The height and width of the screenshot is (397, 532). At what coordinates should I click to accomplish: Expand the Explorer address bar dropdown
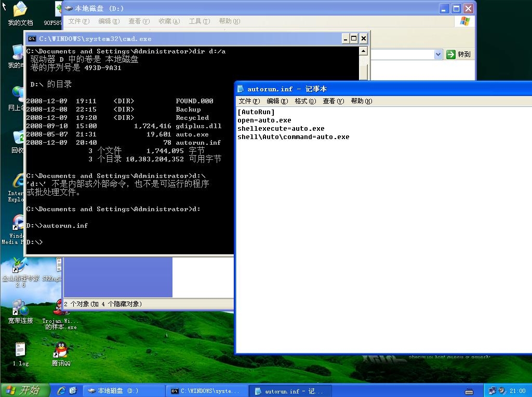[x=438, y=54]
